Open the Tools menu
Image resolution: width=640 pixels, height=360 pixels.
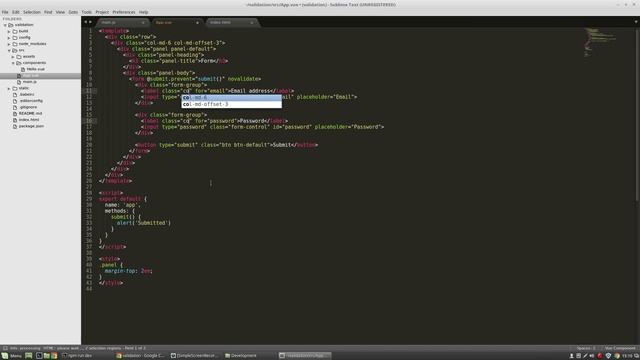87,12
